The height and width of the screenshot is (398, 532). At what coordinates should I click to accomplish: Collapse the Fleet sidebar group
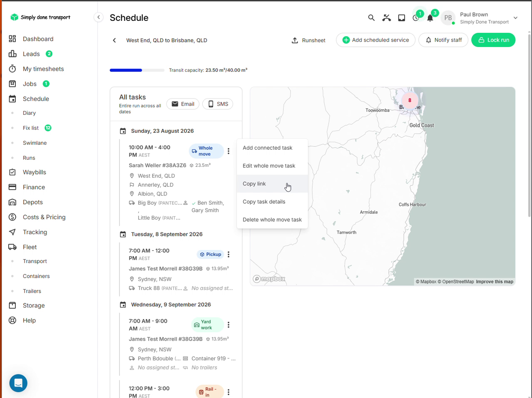point(30,247)
